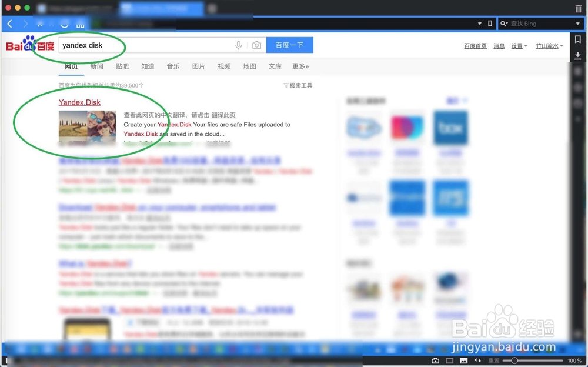The width and height of the screenshot is (588, 367).
Task: Switch to the 知道 tab
Action: pyautogui.click(x=148, y=66)
